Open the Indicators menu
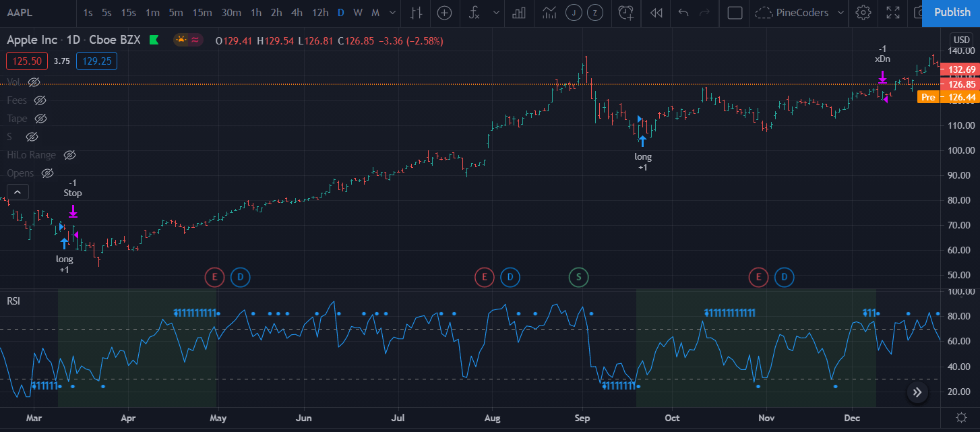980x432 pixels. click(x=475, y=13)
